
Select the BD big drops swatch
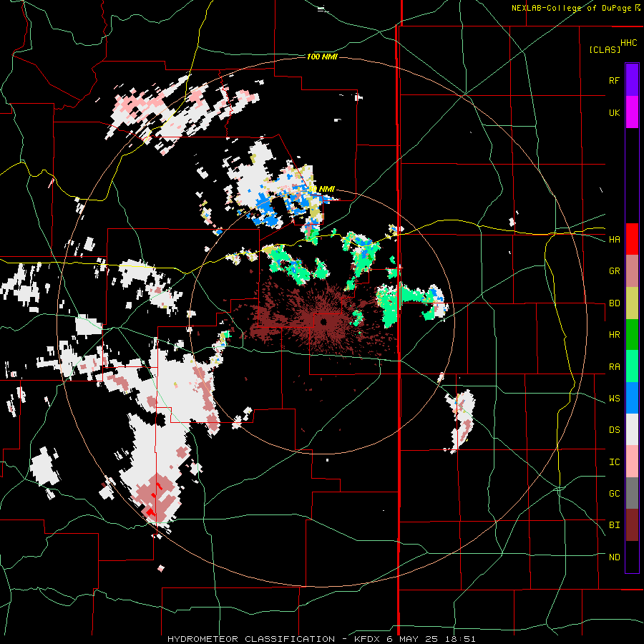pos(632,303)
